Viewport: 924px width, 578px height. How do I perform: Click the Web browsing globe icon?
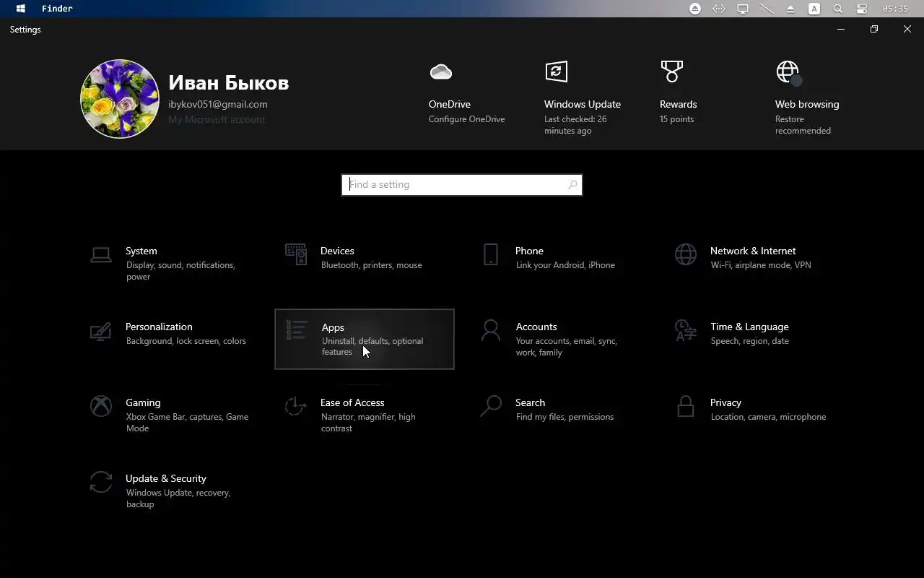788,72
